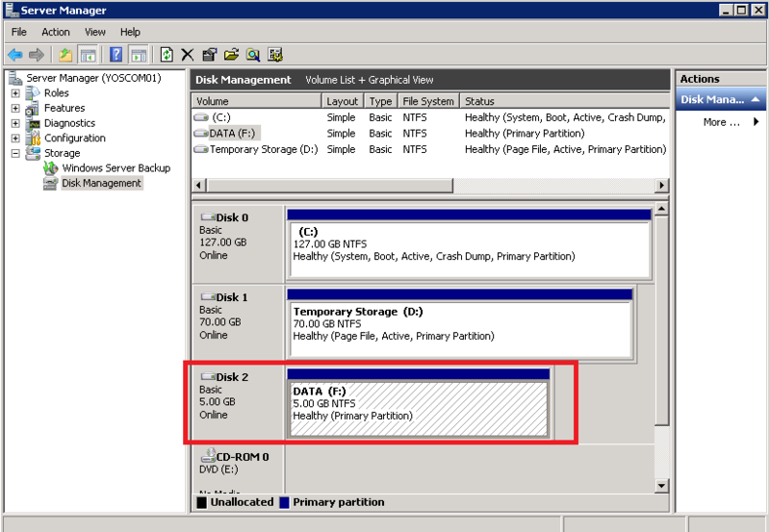Select DATA (F:) 5.00 GB partition block
Screen dimensions: 770x532
[419, 403]
